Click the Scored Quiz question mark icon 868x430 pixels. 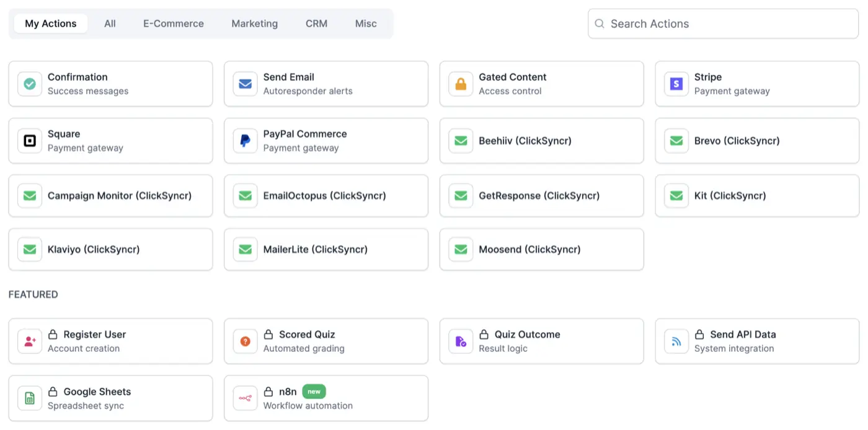[x=245, y=341]
